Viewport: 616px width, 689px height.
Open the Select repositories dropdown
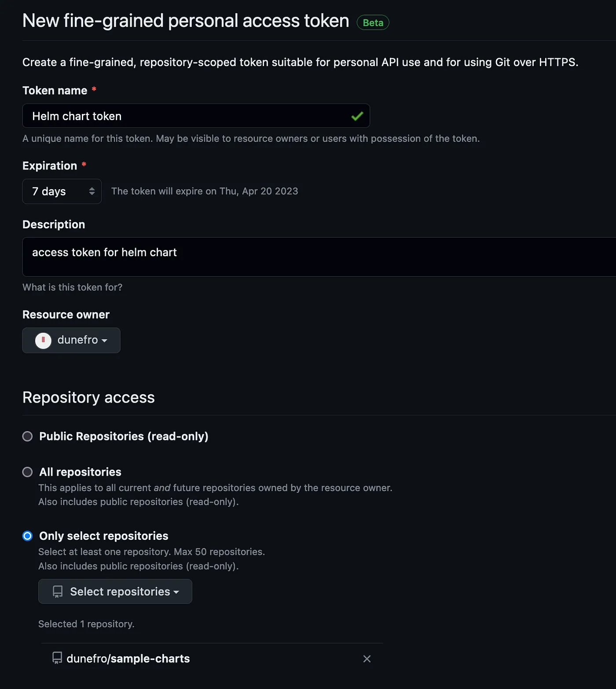pyautogui.click(x=115, y=591)
